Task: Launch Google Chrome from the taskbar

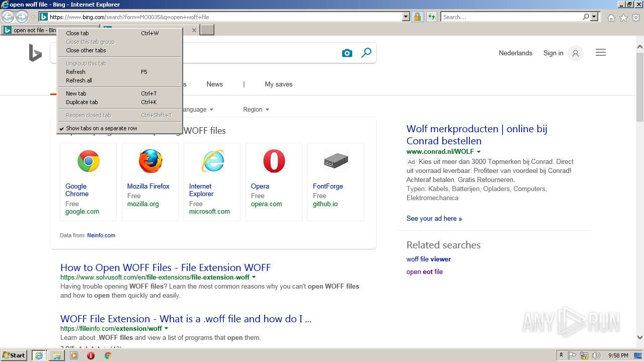Action: point(108,355)
